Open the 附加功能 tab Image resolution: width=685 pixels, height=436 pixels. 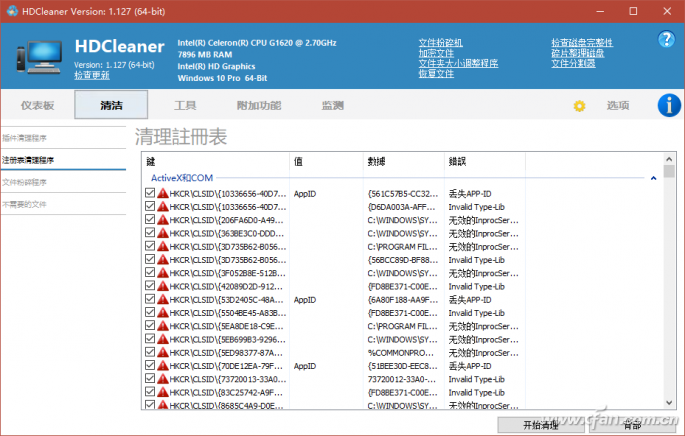coord(259,105)
